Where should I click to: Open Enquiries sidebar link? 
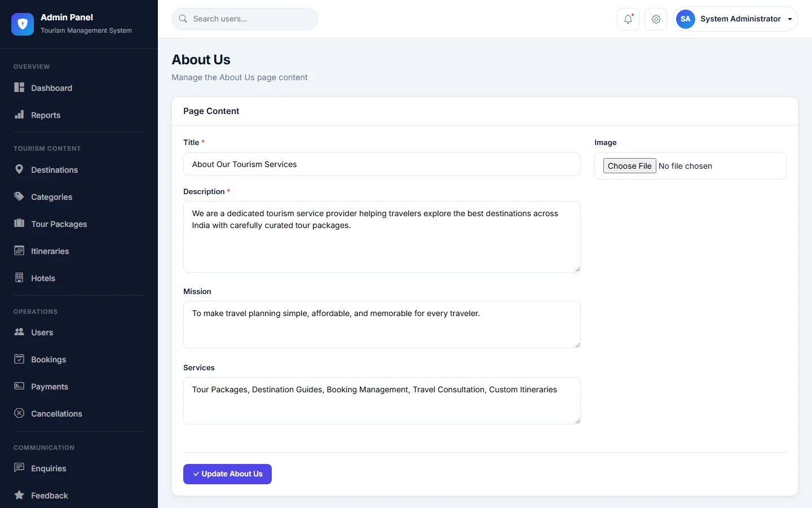[x=79, y=468]
